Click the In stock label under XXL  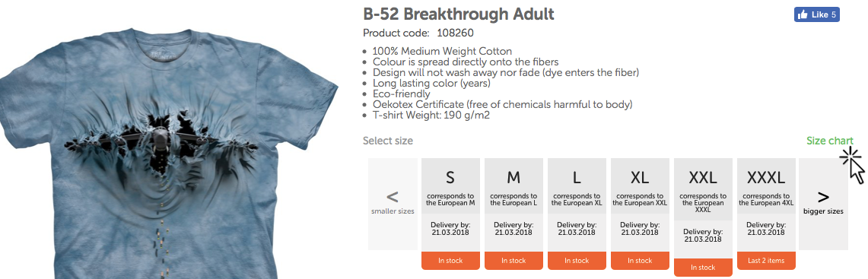(x=702, y=268)
